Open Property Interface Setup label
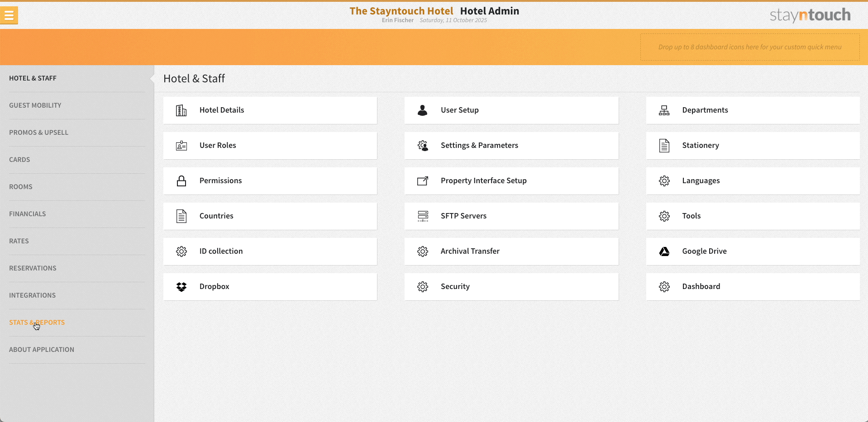 pyautogui.click(x=483, y=181)
